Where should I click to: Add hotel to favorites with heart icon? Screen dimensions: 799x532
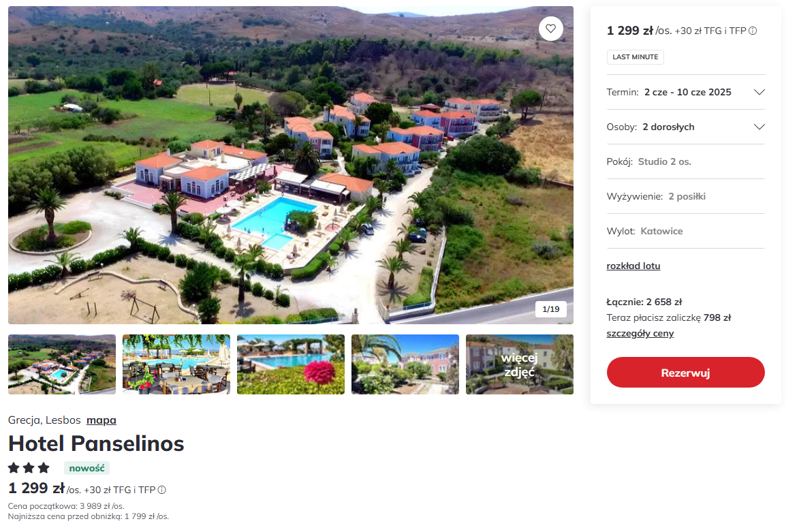click(551, 29)
